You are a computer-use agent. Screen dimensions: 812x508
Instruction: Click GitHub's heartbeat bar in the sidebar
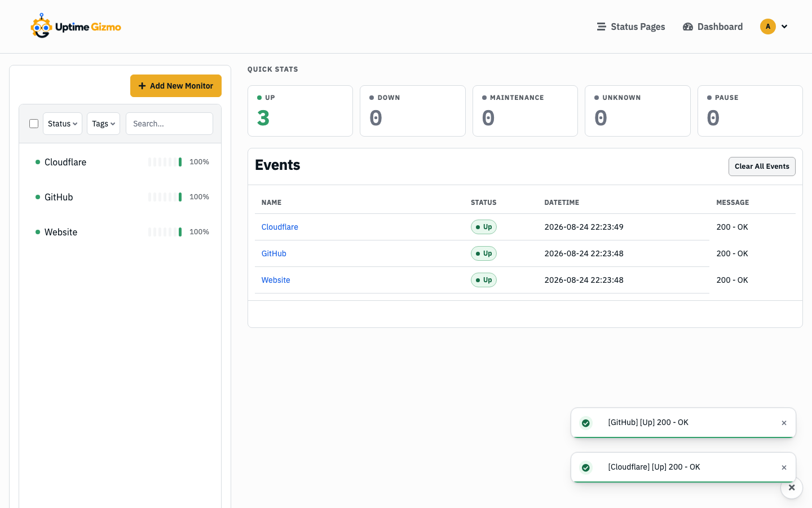coord(165,197)
